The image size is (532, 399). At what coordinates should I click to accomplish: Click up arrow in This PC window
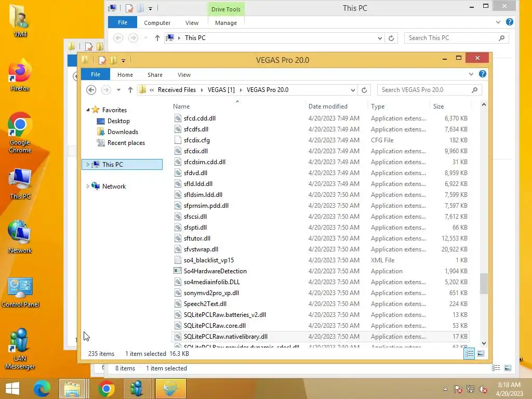157,38
